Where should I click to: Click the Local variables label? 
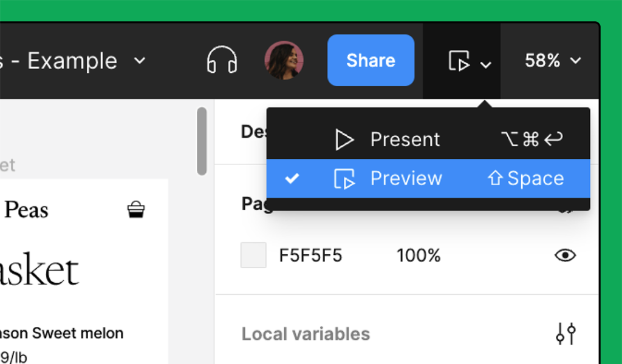[306, 334]
